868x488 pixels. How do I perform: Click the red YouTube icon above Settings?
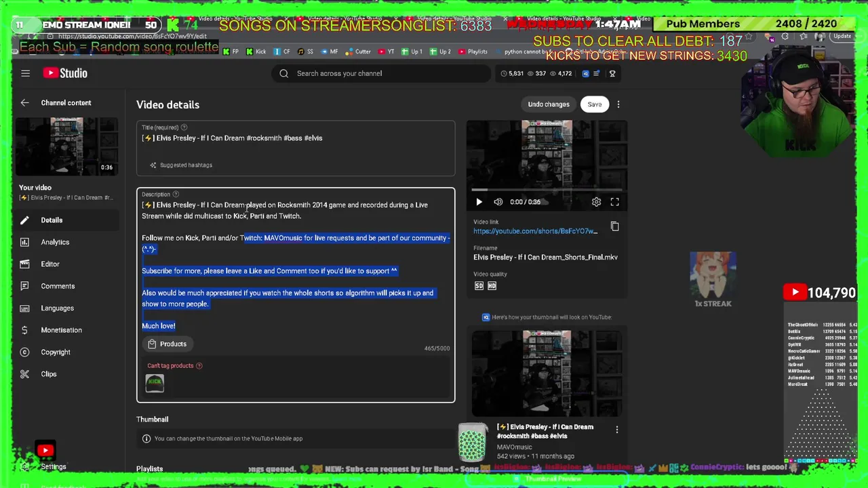pyautogui.click(x=45, y=450)
